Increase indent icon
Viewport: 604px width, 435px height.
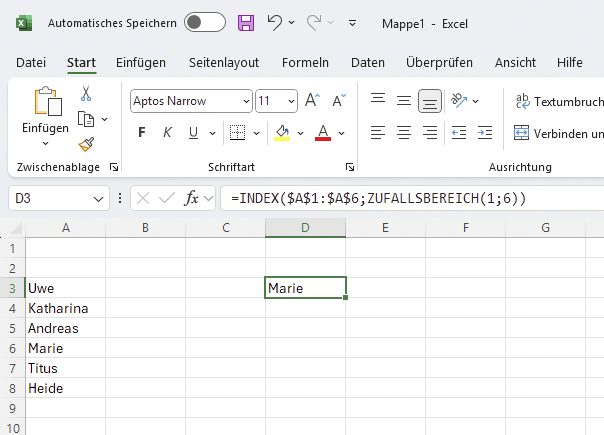tap(485, 133)
